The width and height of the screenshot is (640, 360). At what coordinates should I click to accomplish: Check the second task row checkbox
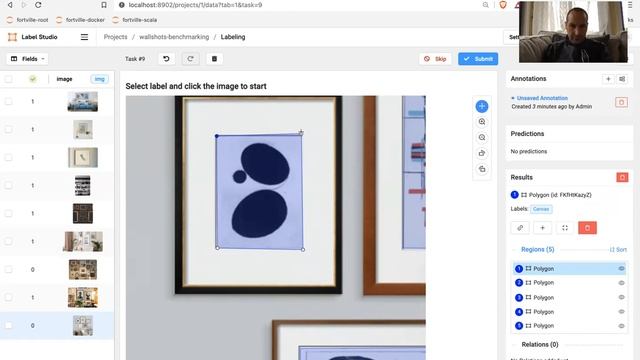tap(8, 129)
